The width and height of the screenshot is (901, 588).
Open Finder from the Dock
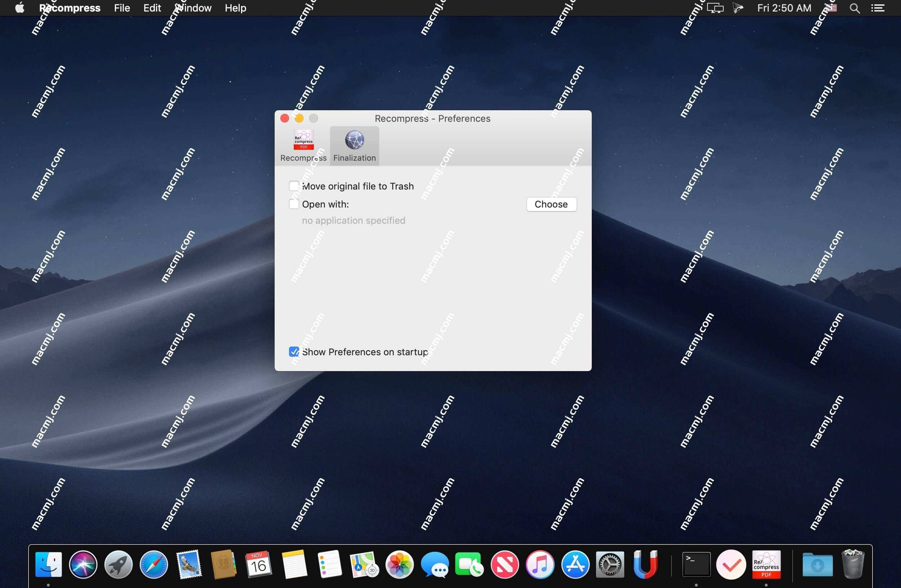click(48, 565)
